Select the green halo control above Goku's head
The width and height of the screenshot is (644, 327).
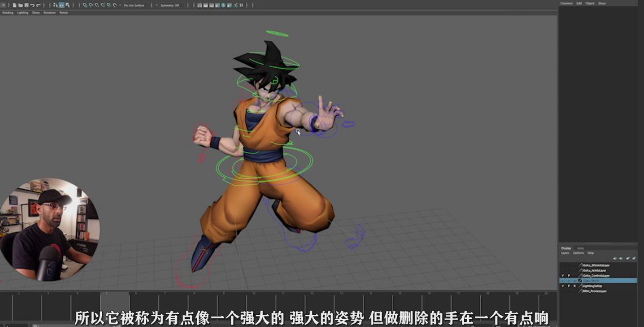[x=277, y=34]
